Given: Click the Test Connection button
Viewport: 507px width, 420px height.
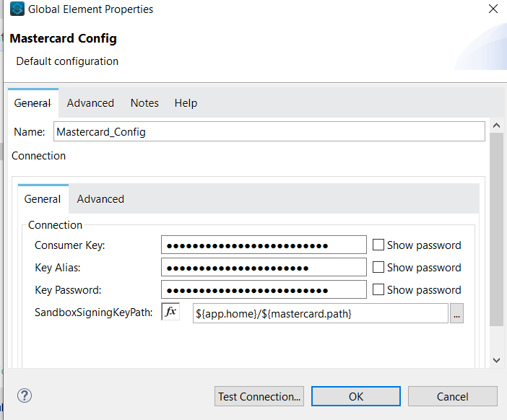Looking at the screenshot, I should 259,396.
